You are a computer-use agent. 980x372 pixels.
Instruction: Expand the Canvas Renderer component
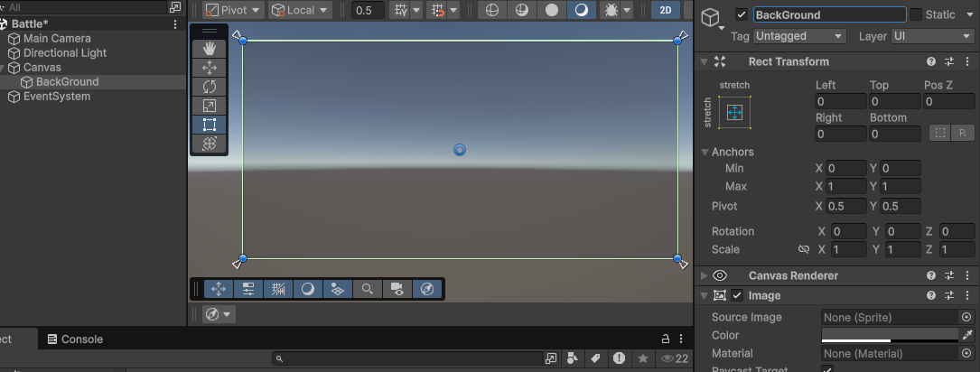[705, 276]
